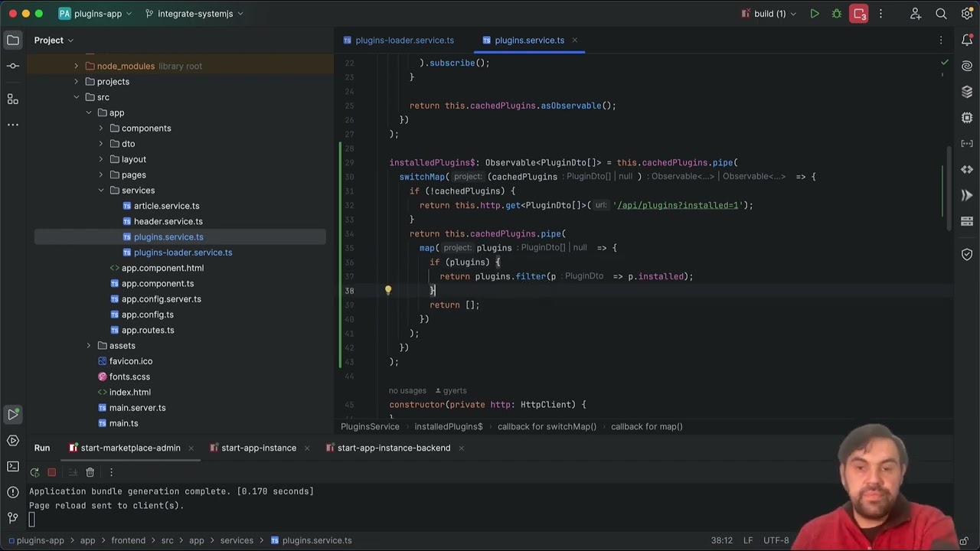Image resolution: width=980 pixels, height=551 pixels.
Task: Close the start-app-instance run tab
Action: pyautogui.click(x=307, y=448)
